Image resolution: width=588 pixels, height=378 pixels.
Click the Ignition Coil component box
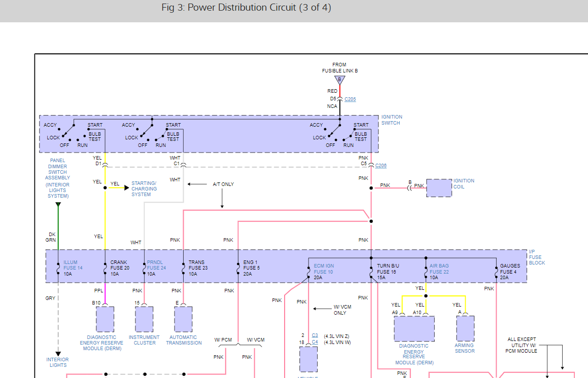pos(439,188)
